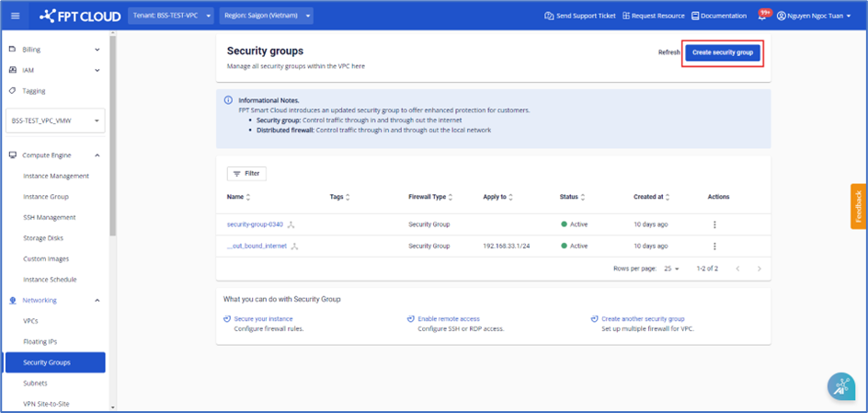Change rows per page dropdown

pos(671,269)
